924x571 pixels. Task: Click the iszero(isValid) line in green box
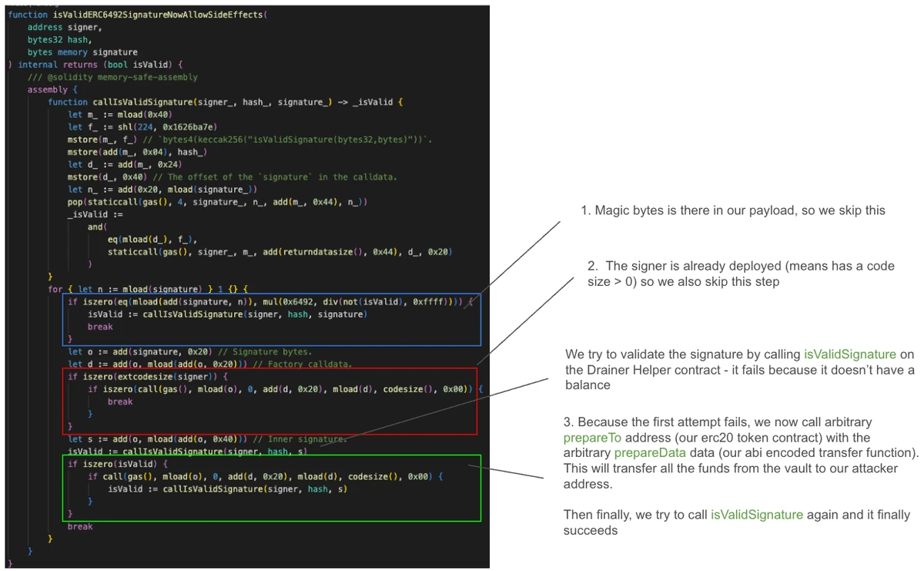point(116,465)
